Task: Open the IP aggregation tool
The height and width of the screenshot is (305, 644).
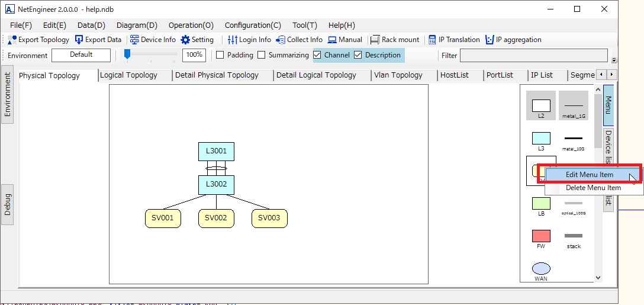Action: (490, 40)
